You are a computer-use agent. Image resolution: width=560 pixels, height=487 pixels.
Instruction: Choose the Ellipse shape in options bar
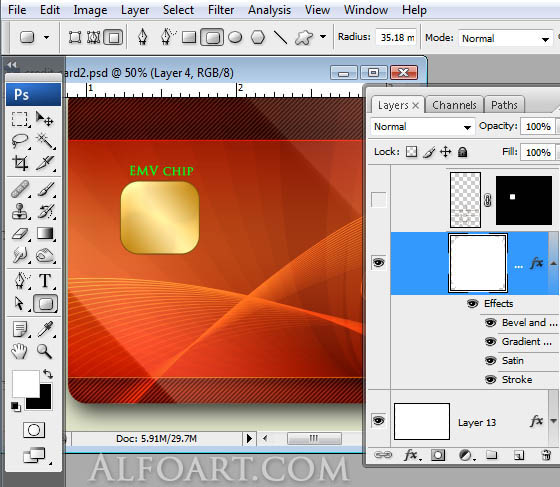pos(235,37)
